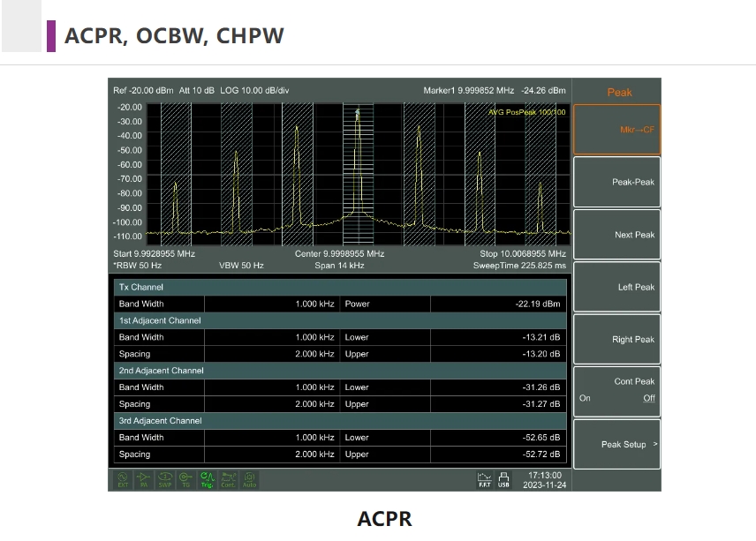Click the Auto status icon
Screen dimensions: 756x541
click(x=250, y=479)
